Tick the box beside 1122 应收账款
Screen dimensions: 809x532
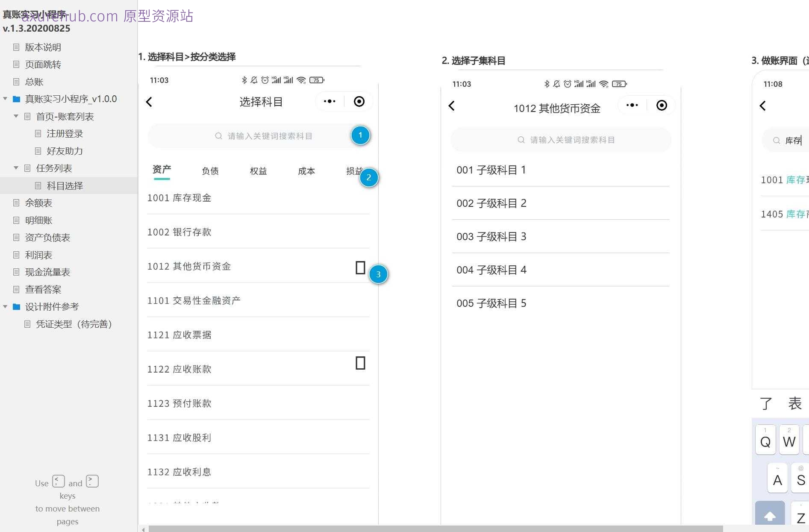tap(360, 363)
